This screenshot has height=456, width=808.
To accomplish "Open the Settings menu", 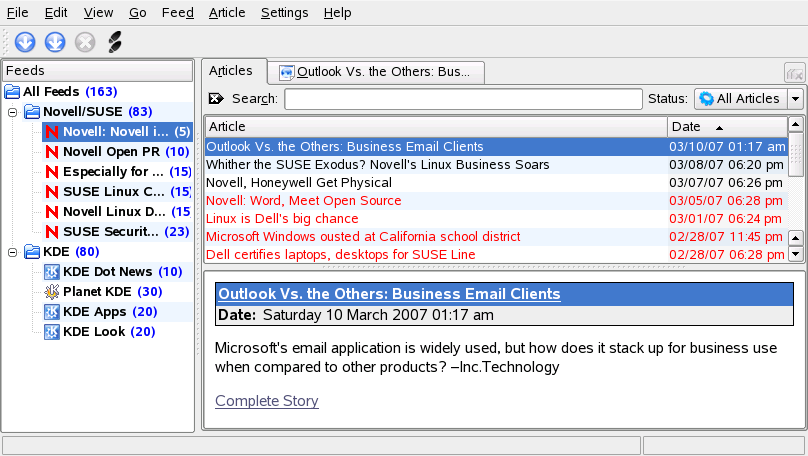I will click(x=284, y=13).
